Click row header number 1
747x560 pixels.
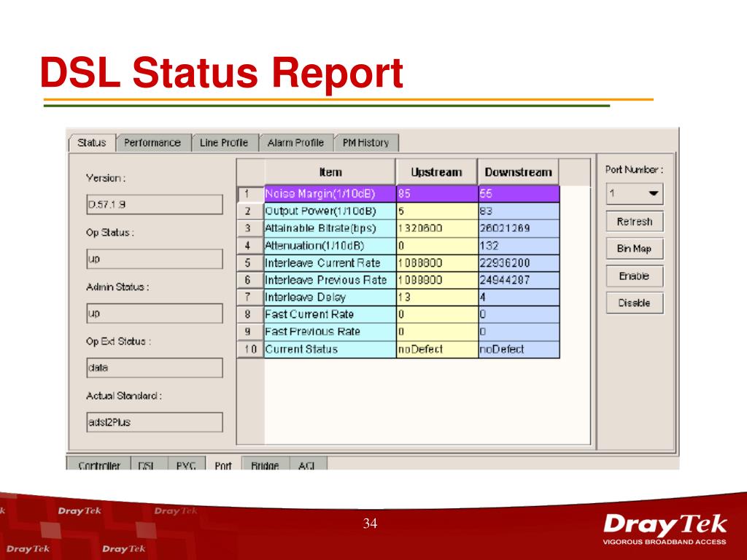point(250,194)
